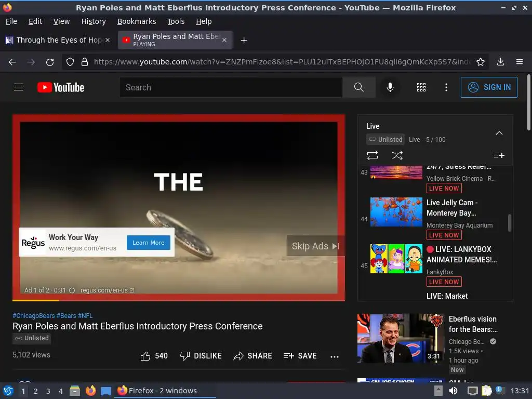Open ad info circle icon
This screenshot has height=399, width=532.
tap(72, 290)
